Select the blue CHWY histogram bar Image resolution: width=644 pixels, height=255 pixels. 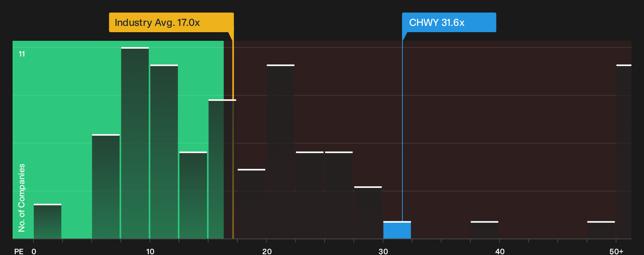(397, 230)
